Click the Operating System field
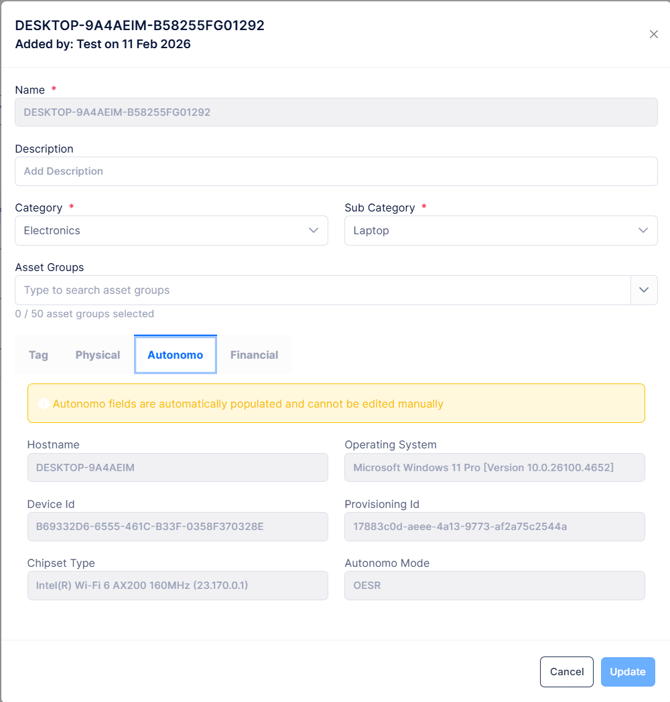 coord(494,467)
